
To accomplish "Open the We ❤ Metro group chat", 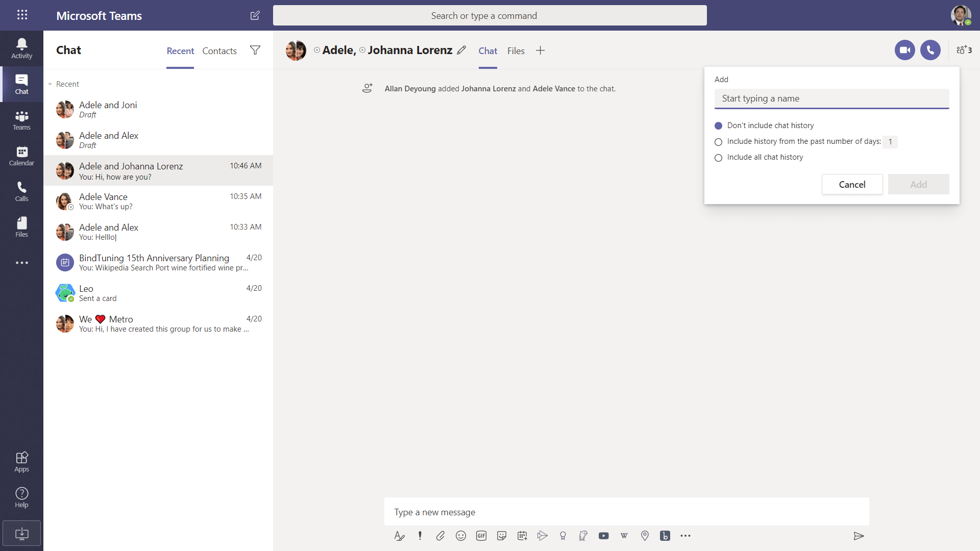I will 158,323.
